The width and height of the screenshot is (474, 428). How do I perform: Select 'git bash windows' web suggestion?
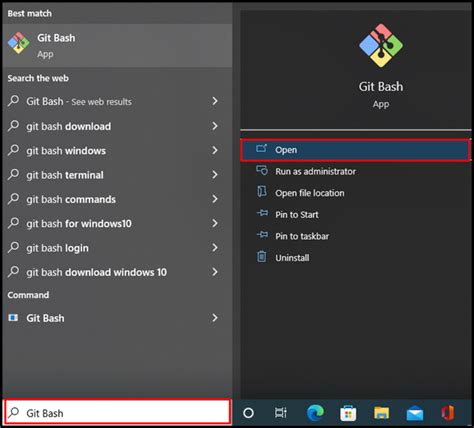click(x=117, y=150)
